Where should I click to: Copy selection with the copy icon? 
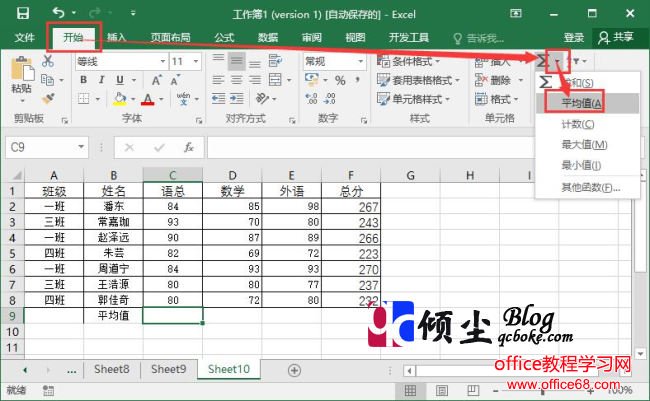(47, 80)
